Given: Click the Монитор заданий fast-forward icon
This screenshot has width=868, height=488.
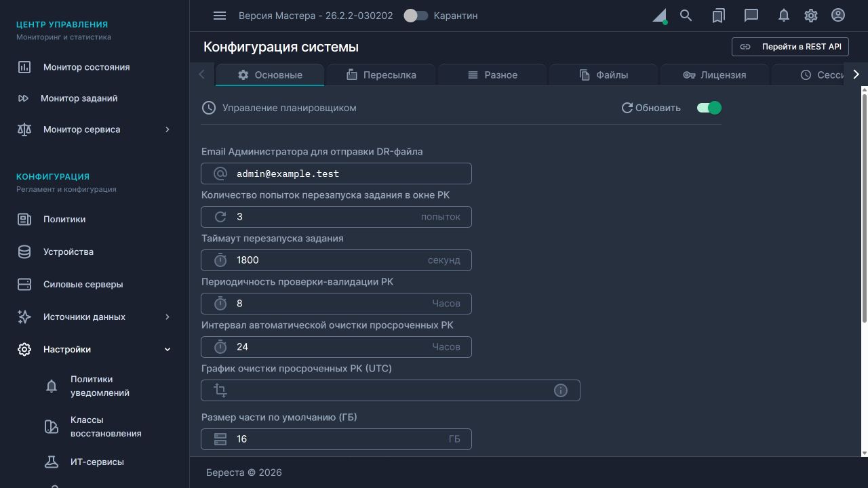Looking at the screenshot, I should tap(23, 98).
